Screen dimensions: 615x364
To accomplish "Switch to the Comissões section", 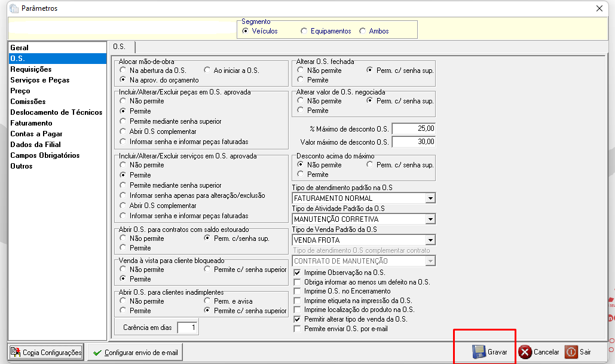I will (x=28, y=101).
